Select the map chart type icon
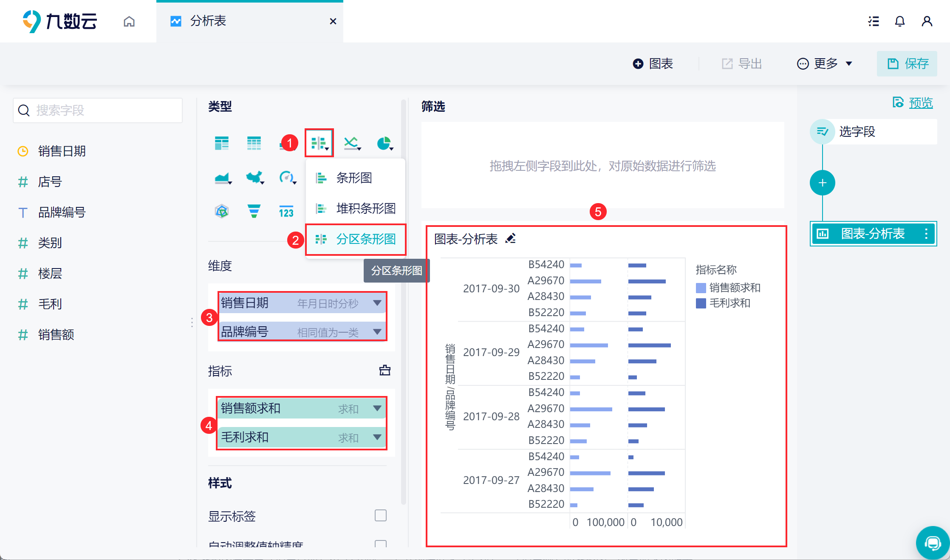The width and height of the screenshot is (950, 560). point(254,177)
